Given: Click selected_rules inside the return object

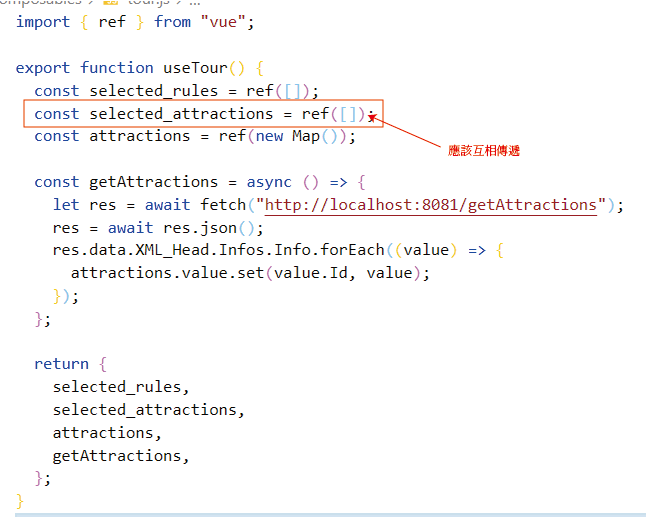Looking at the screenshot, I should coord(117,387).
